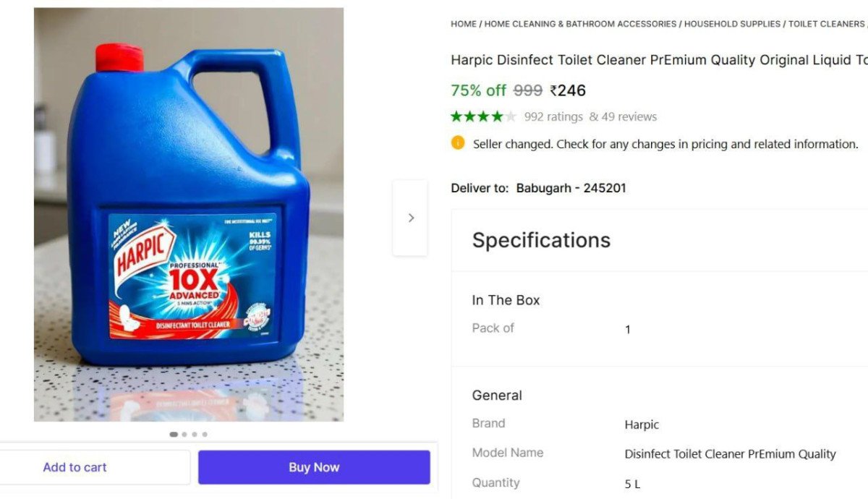868x499 pixels.
Task: Open the Household Supplies breadcrumb
Action: pyautogui.click(x=732, y=24)
